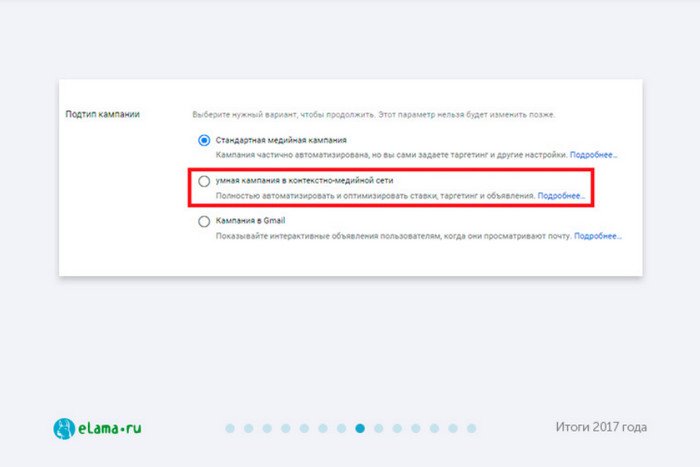Navigate to the sixth slide dot
700x467 pixels.
click(323, 428)
